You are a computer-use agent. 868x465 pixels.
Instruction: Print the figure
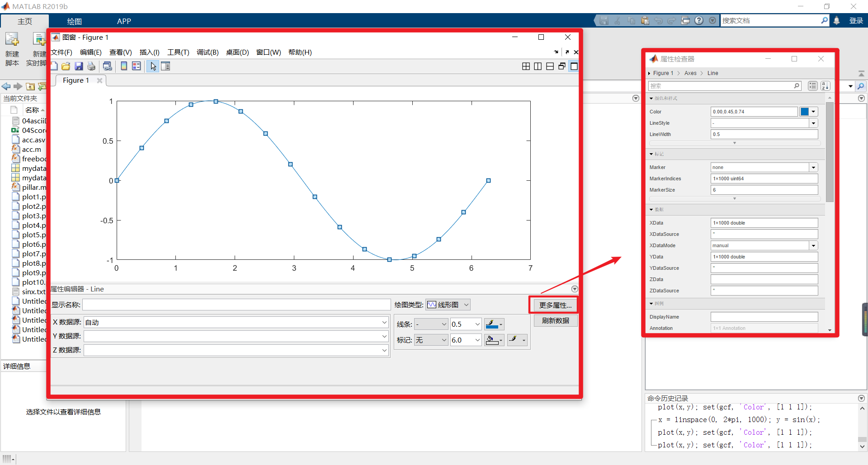tap(91, 66)
